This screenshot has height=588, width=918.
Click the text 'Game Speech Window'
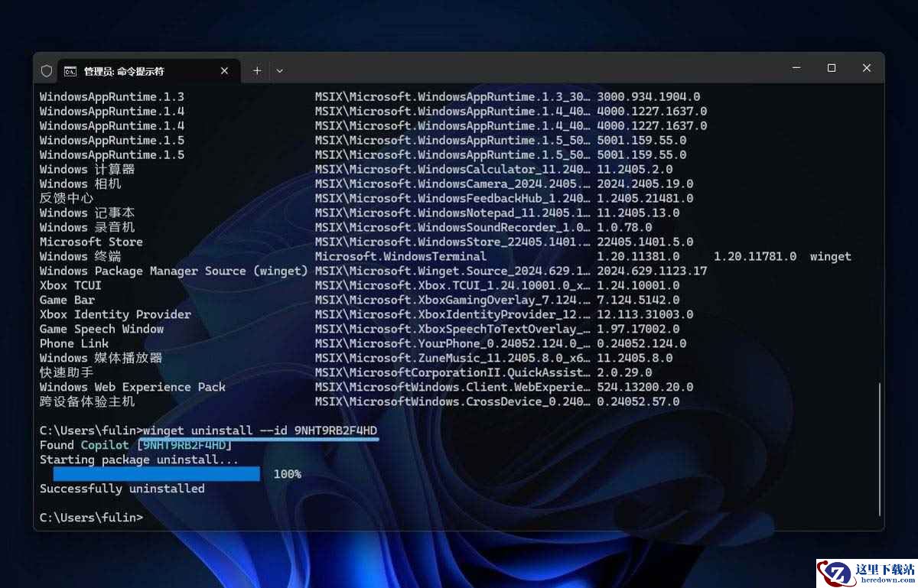point(102,329)
